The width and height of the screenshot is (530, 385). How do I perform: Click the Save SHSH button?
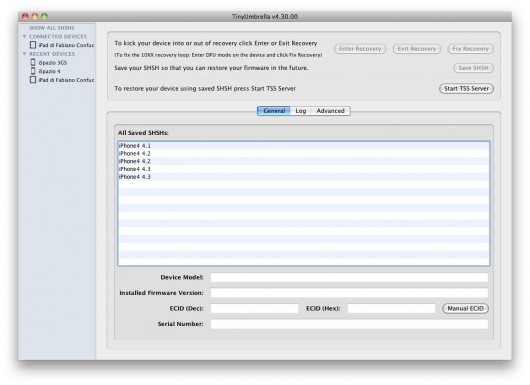click(473, 68)
